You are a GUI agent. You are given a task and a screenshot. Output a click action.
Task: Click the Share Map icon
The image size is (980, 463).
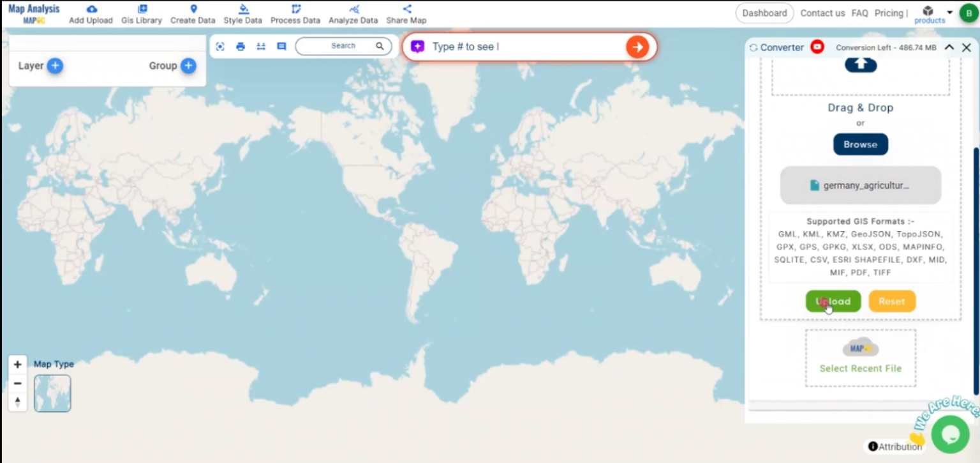(406, 13)
